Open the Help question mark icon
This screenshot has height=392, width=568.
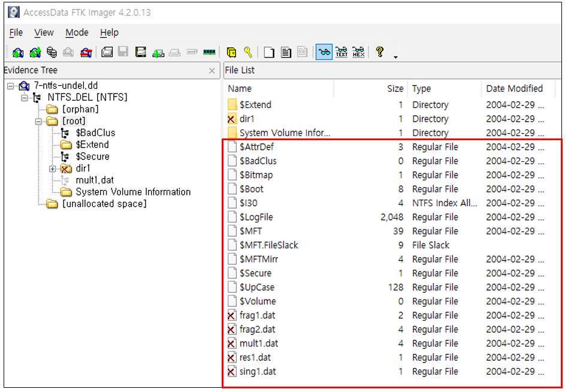coord(380,52)
